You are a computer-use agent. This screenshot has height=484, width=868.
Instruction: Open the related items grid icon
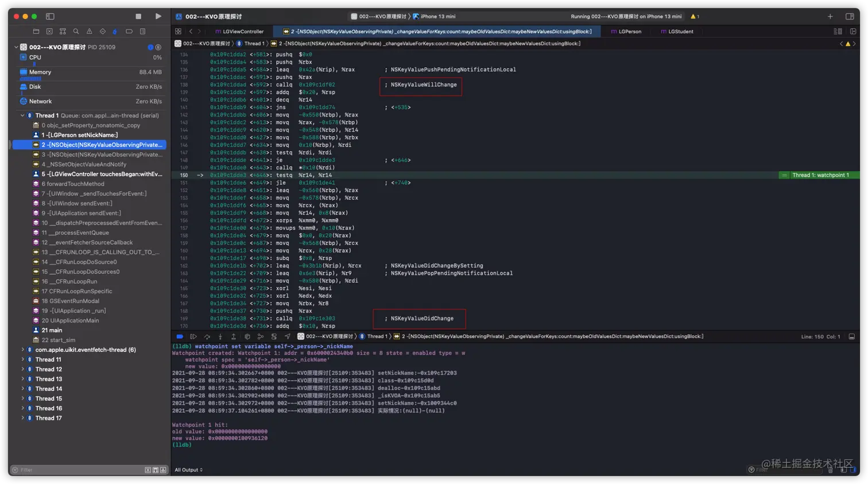point(178,32)
